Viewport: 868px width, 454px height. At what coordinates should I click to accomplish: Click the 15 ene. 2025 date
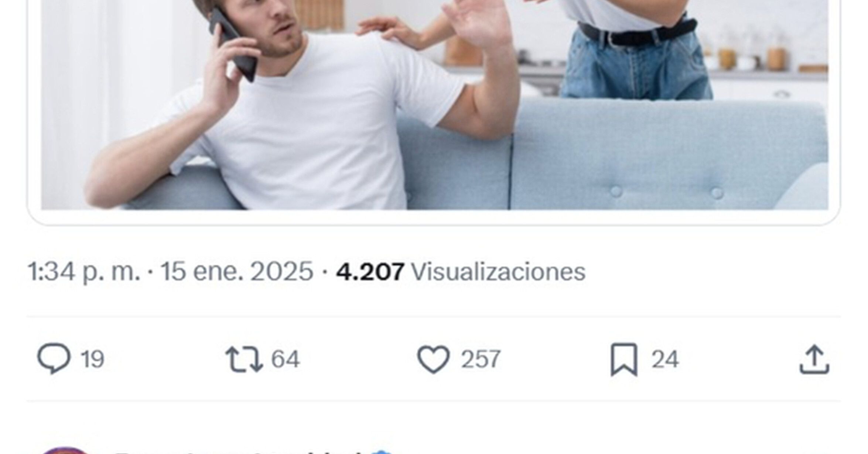point(237,272)
